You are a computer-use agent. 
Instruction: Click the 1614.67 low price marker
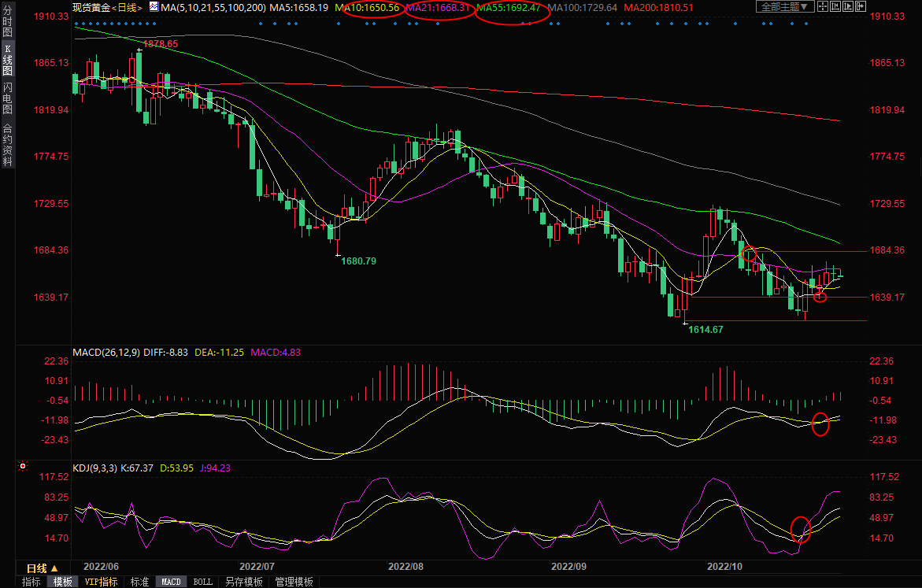point(705,330)
